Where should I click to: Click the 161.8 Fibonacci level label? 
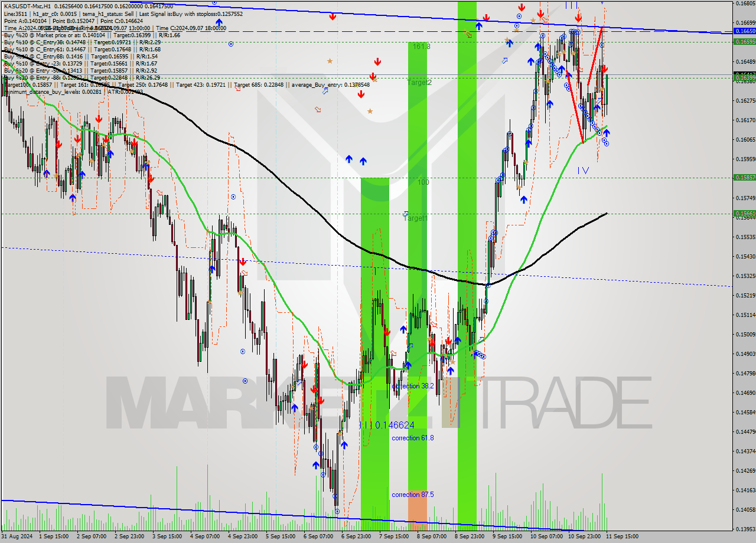click(x=421, y=46)
